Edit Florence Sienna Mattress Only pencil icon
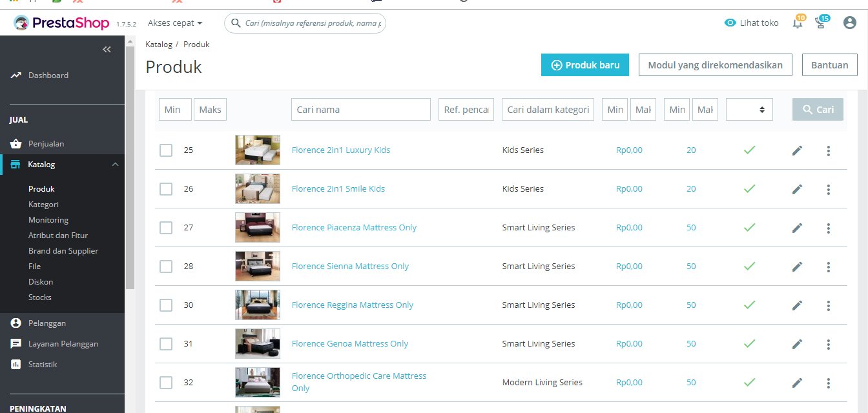This screenshot has width=868, height=413. coord(798,267)
